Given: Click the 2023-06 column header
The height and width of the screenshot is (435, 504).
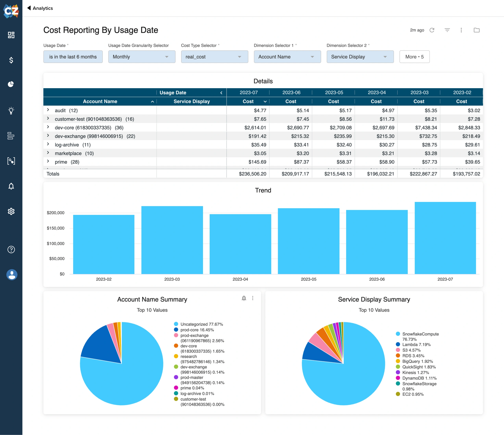Looking at the screenshot, I should 291,93.
